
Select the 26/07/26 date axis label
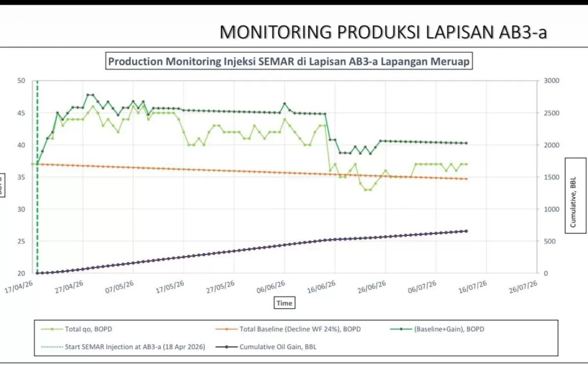click(524, 287)
